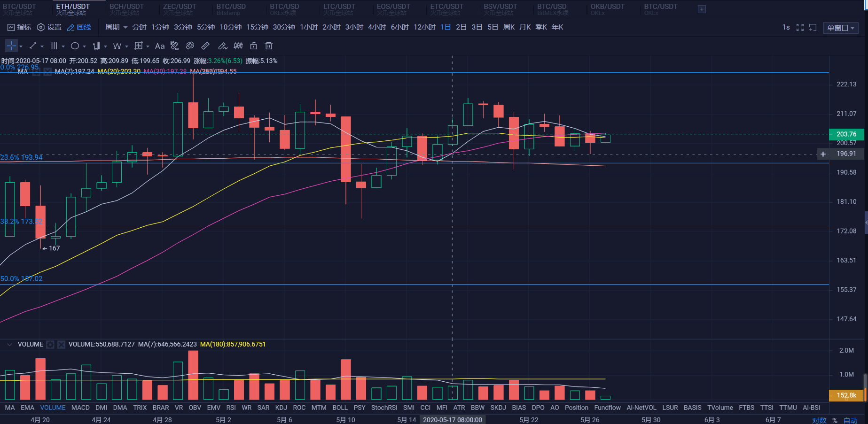Switch to BTC/USD BitMEX tab
The image size is (868, 424).
click(x=553, y=9)
